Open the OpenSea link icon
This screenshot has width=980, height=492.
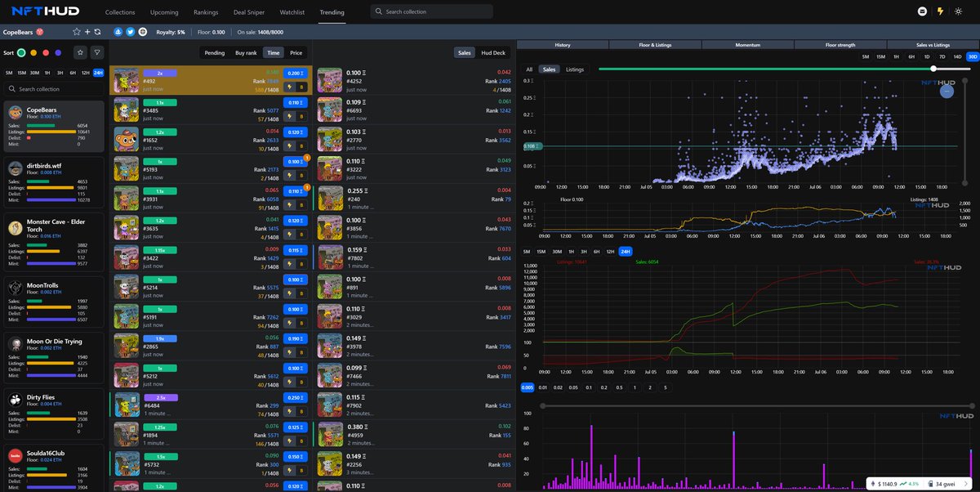tap(118, 32)
